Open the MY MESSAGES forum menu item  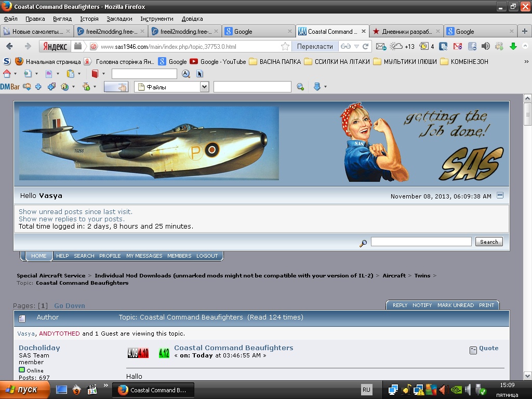point(144,256)
